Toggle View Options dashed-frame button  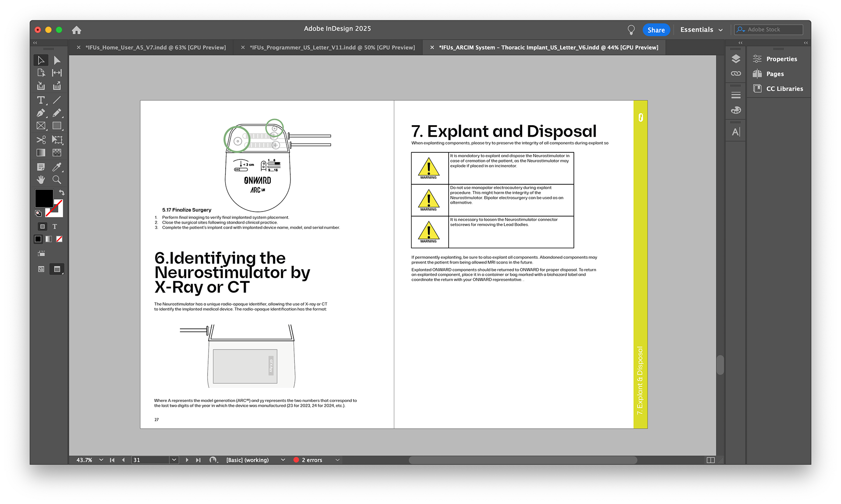(x=41, y=254)
